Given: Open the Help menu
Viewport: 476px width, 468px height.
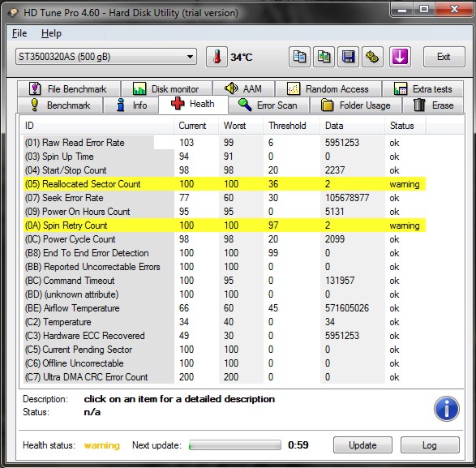Looking at the screenshot, I should click(51, 33).
